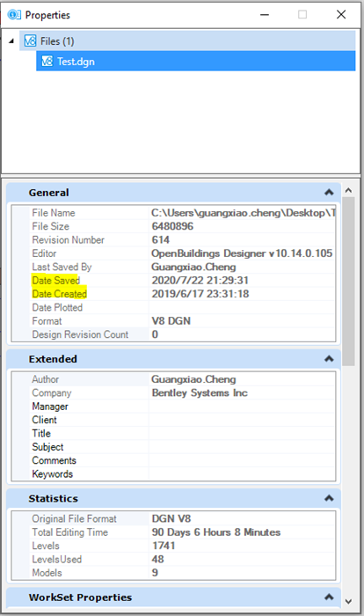Click the Manager value field
The width and height of the screenshot is (364, 616).
point(242,407)
